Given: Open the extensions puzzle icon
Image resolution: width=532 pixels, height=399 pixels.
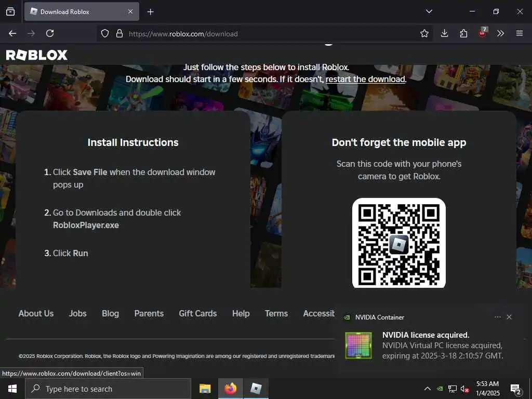Looking at the screenshot, I should [463, 33].
